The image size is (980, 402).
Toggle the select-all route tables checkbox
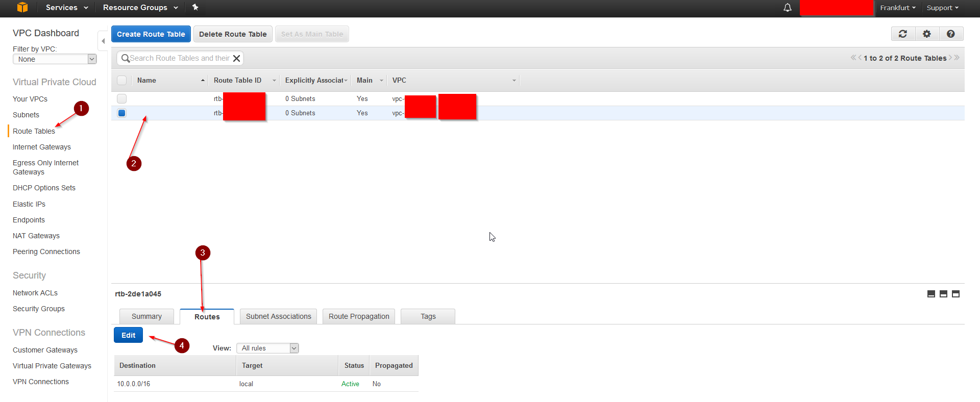[121, 80]
